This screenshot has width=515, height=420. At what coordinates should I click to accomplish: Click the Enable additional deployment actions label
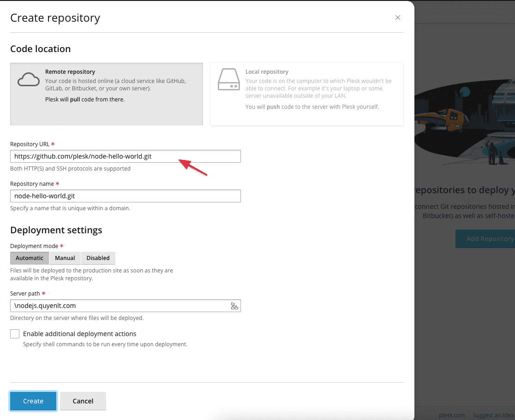[x=80, y=334]
